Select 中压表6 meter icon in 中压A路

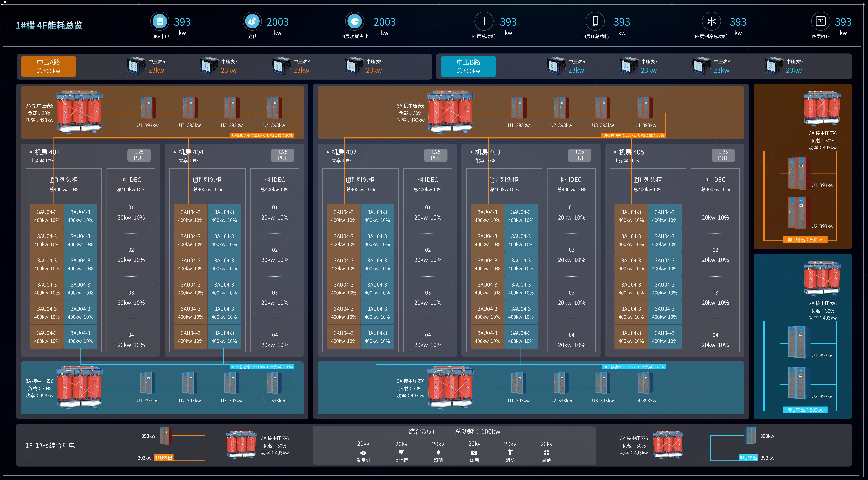point(136,66)
